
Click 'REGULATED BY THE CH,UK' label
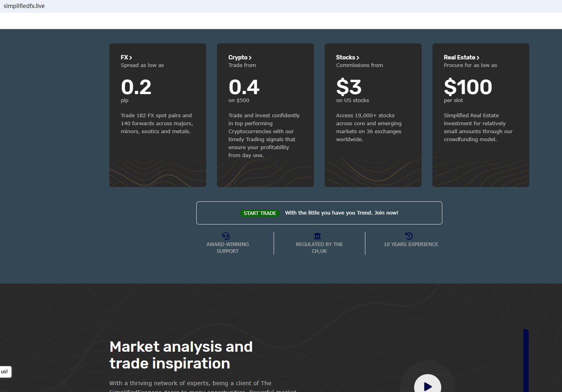click(319, 248)
